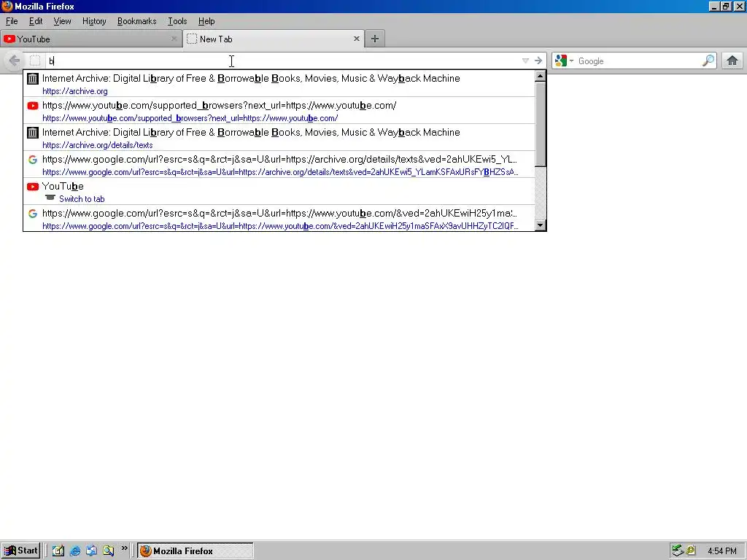Click the network connection tray icon
The height and width of the screenshot is (560, 747).
678,551
